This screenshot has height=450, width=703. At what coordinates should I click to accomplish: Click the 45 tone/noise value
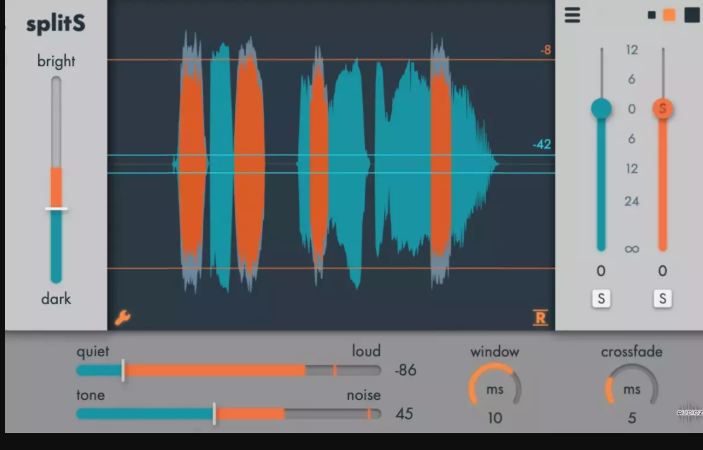[x=404, y=414]
